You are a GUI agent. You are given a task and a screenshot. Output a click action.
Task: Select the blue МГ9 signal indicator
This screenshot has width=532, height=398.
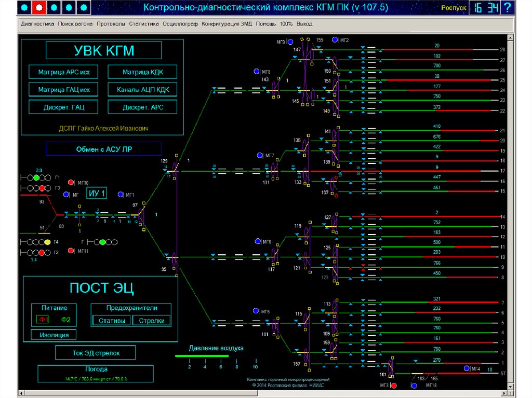[290, 42]
